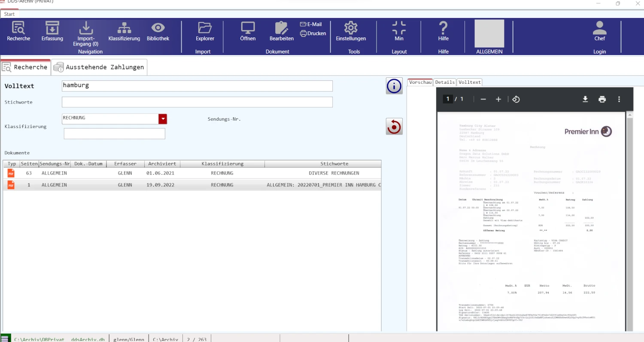
Task: Sort by the Seiten column header
Action: coord(29,164)
